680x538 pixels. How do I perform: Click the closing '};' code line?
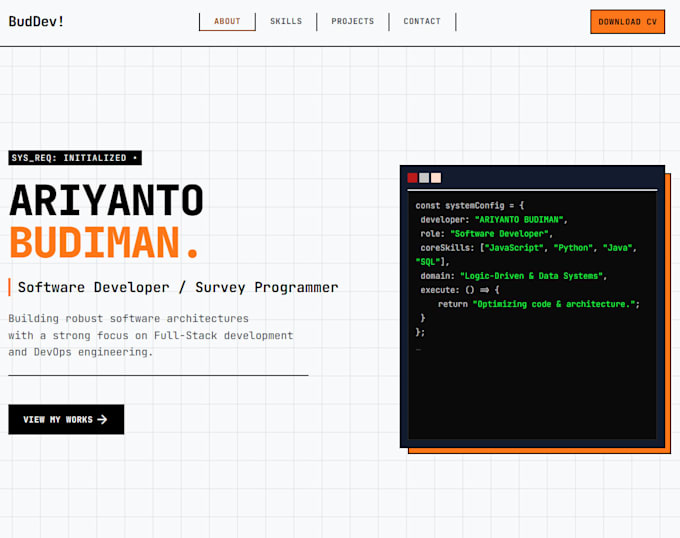(420, 332)
